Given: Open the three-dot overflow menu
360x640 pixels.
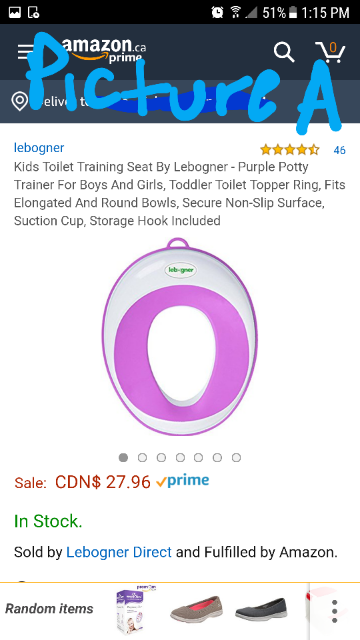Looking at the screenshot, I should pyautogui.click(x=335, y=611).
